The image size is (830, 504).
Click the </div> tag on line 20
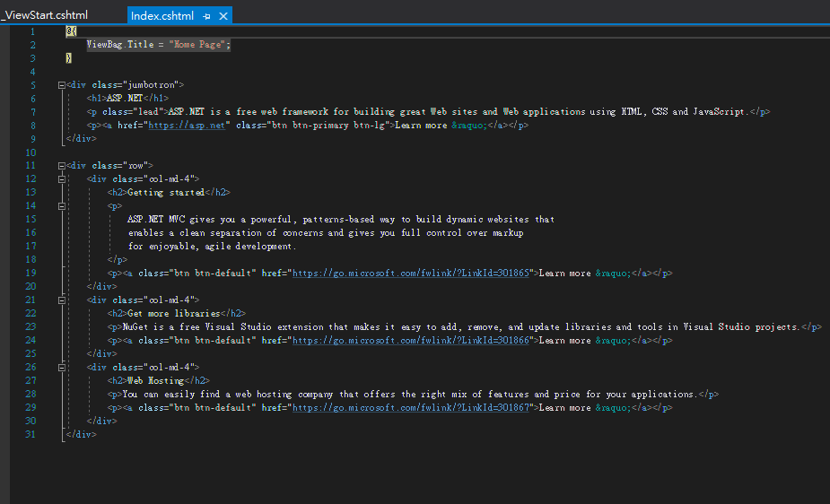(x=102, y=287)
